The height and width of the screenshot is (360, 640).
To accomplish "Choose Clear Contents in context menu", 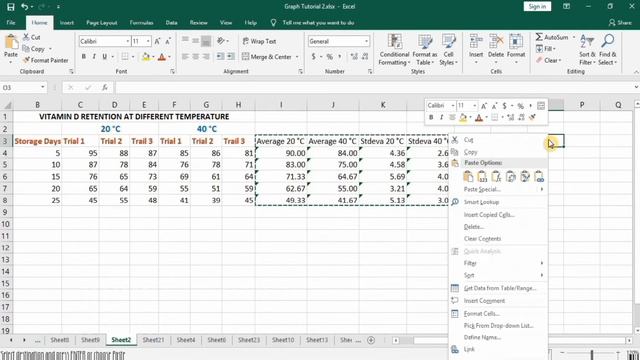I will tap(482, 239).
